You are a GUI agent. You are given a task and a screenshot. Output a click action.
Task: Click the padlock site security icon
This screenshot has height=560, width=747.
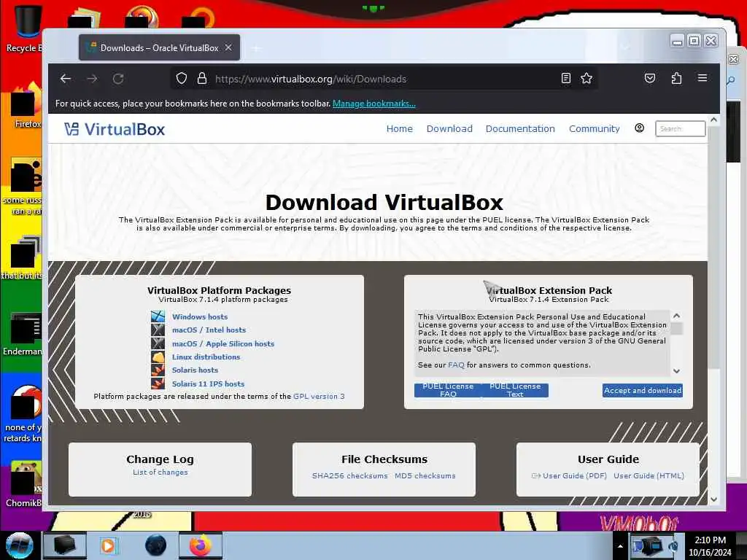[202, 78]
